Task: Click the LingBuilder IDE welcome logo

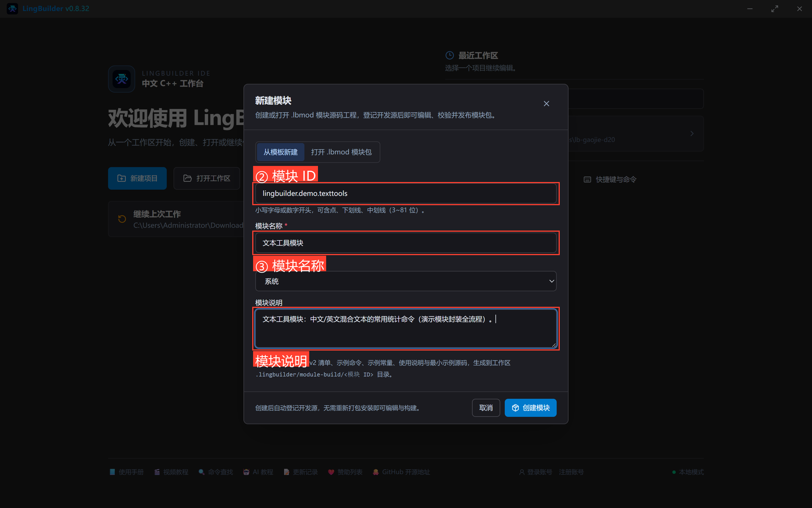Action: pyautogui.click(x=122, y=79)
